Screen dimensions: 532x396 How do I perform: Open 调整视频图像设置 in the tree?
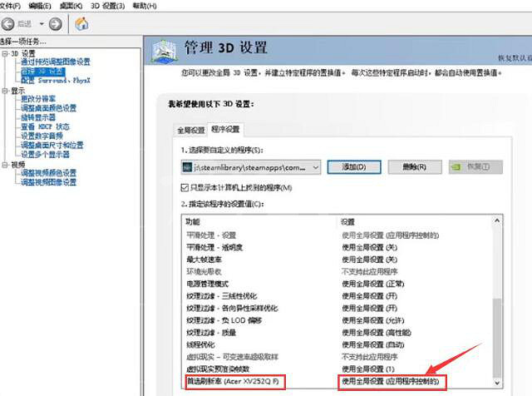pyautogui.click(x=48, y=182)
